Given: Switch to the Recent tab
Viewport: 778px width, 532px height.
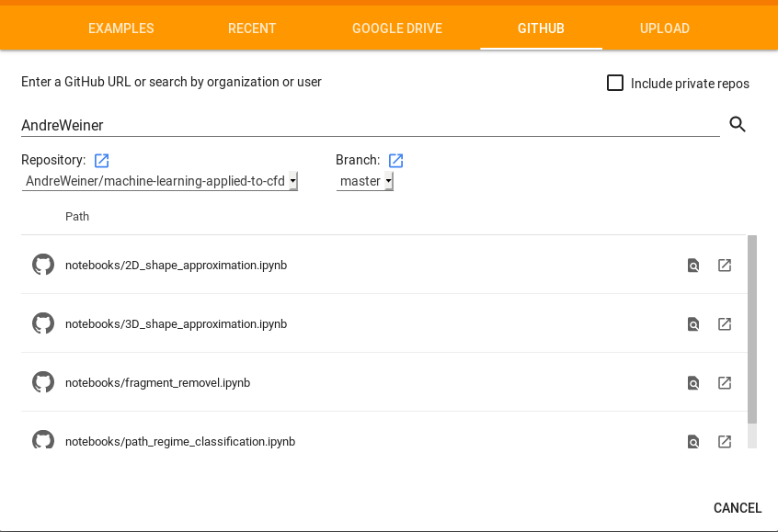Looking at the screenshot, I should 252,28.
